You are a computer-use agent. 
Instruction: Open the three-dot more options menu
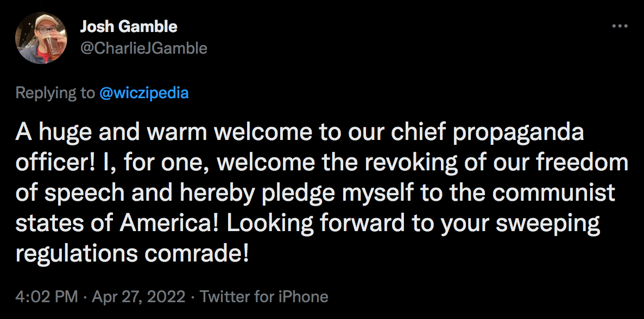620,26
